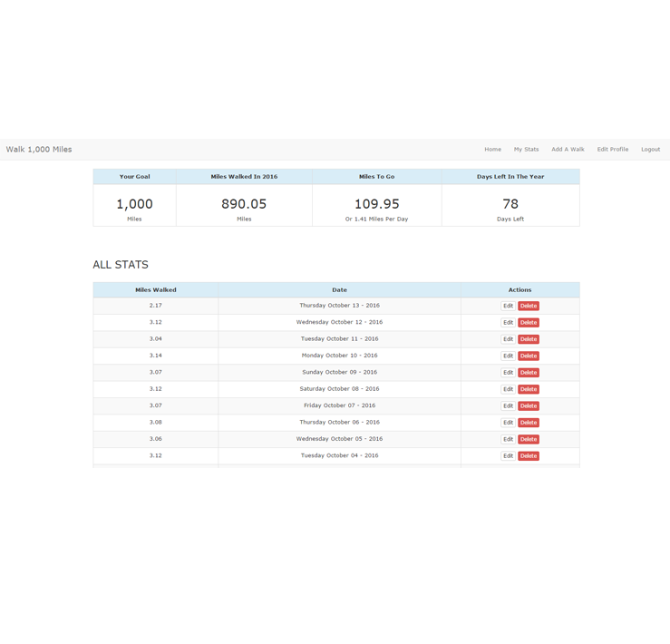Delete the Thursday October 13 walk entry
The width and height of the screenshot is (670, 644).
click(x=529, y=307)
